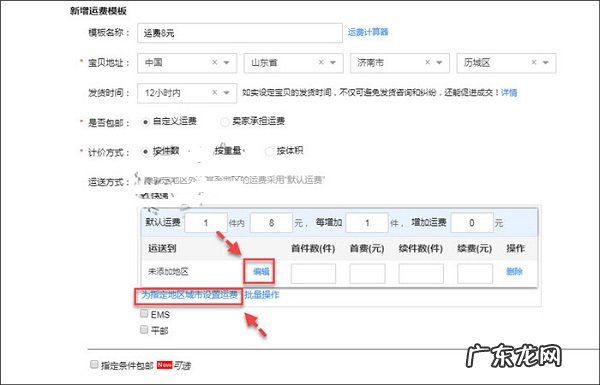This screenshot has width=600, height=385.
Task: Open the 运费计算器 link
Action: [368, 32]
